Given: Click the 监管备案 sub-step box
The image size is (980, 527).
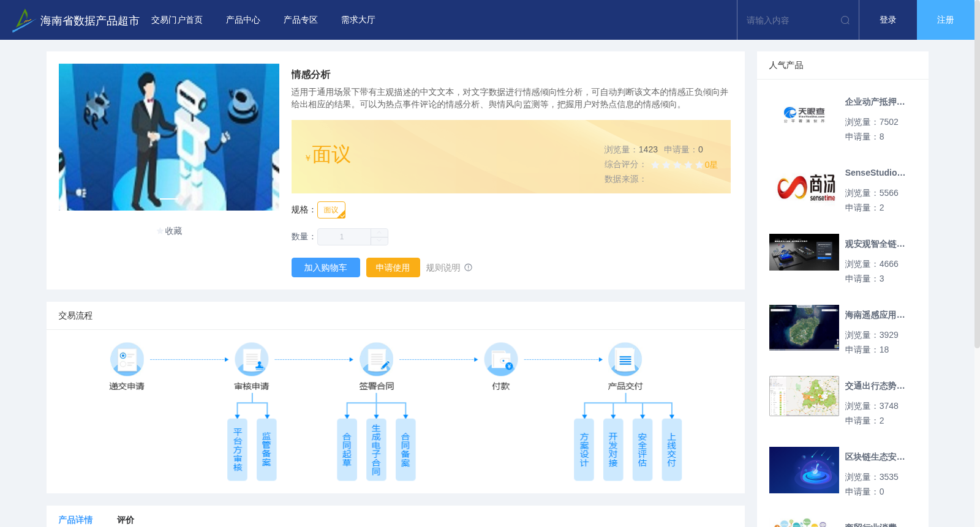Looking at the screenshot, I should pos(266,450).
